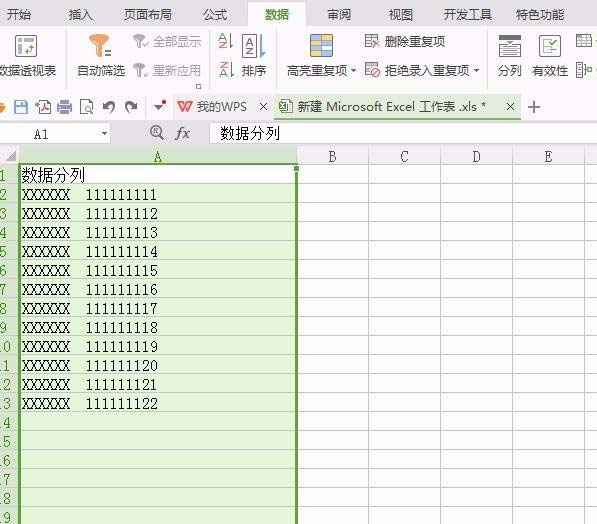Click the Select All corner triangle
The image size is (597, 524).
click(11, 156)
